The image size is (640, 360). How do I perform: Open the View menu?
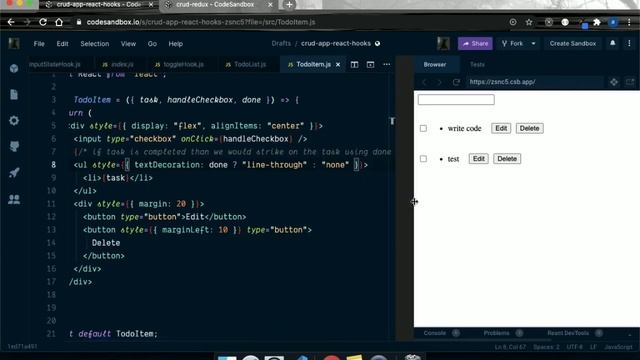128,44
